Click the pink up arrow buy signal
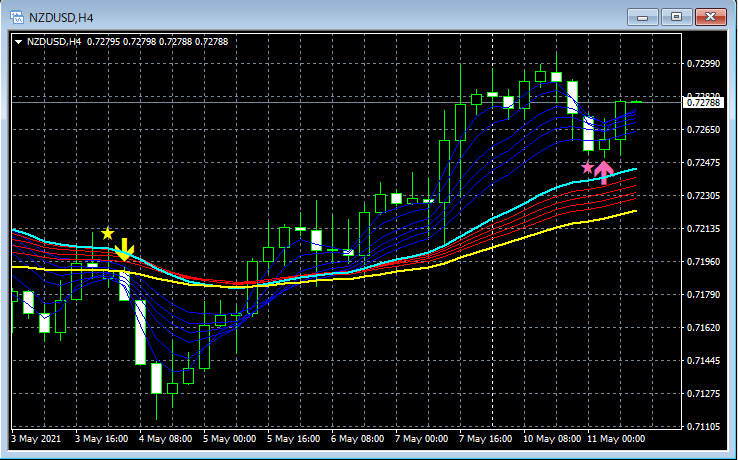The width and height of the screenshot is (739, 460). tap(604, 172)
